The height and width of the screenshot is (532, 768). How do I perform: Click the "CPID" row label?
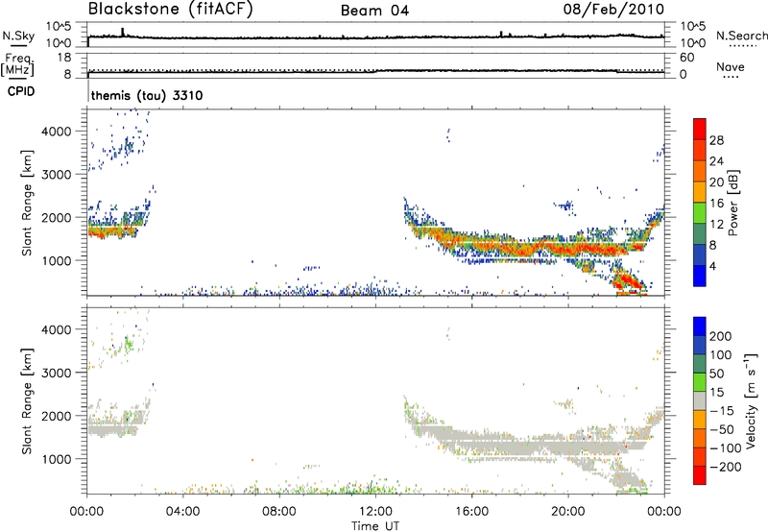[21, 91]
